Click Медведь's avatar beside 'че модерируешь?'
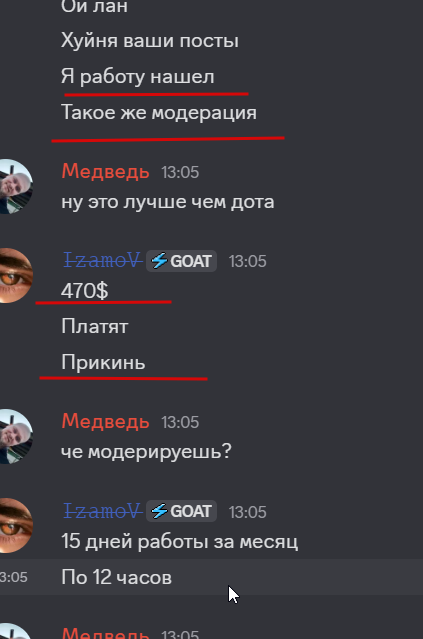This screenshot has width=423, height=639. (x=15, y=436)
